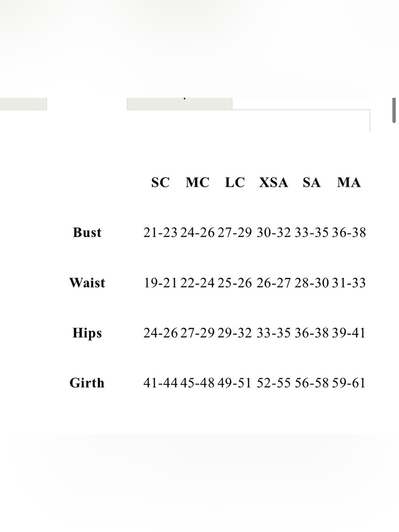Image resolution: width=399 pixels, height=532 pixels.
Task: Click the LC size column header
Action: pyautogui.click(x=235, y=182)
